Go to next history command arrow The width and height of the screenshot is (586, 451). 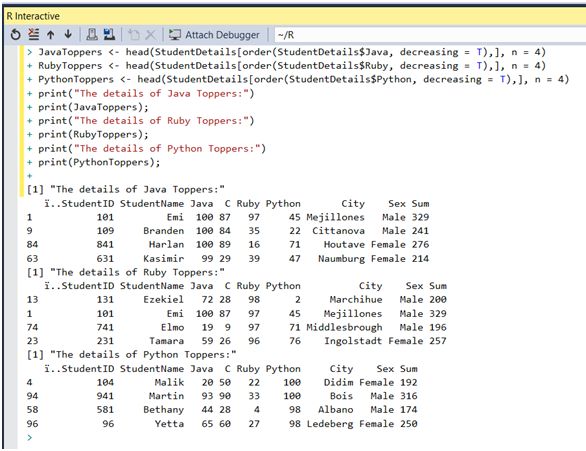click(68, 34)
